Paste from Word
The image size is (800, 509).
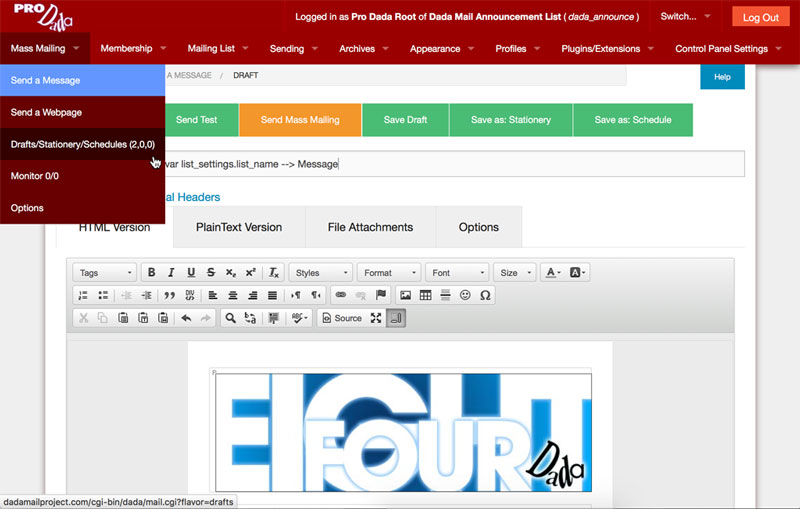click(163, 318)
